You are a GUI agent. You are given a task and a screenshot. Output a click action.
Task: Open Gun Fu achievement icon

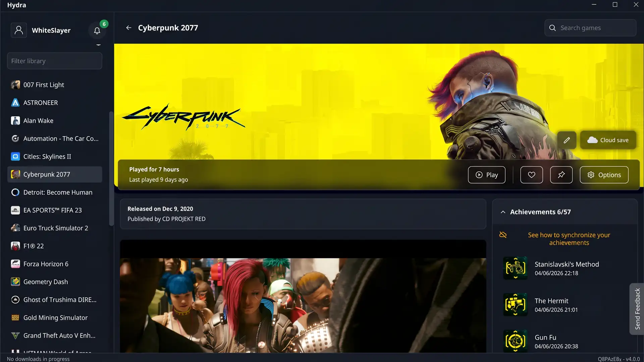pos(516,341)
